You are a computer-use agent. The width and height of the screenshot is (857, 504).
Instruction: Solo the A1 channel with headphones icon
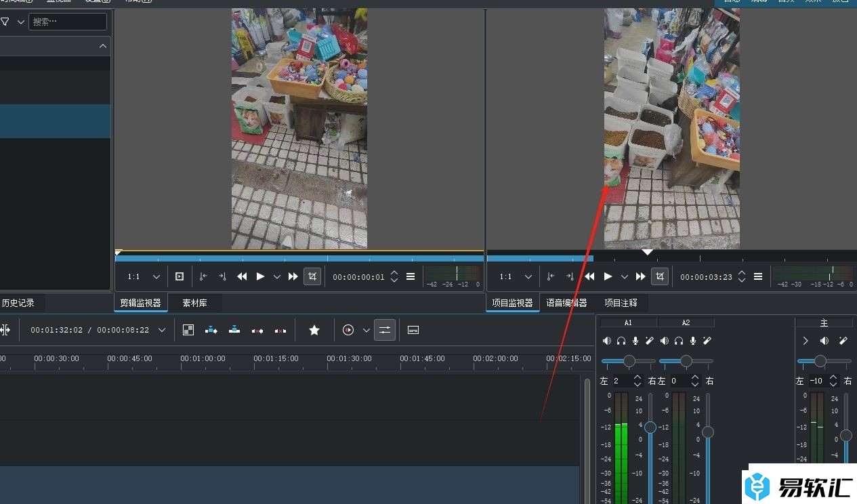[x=621, y=341]
